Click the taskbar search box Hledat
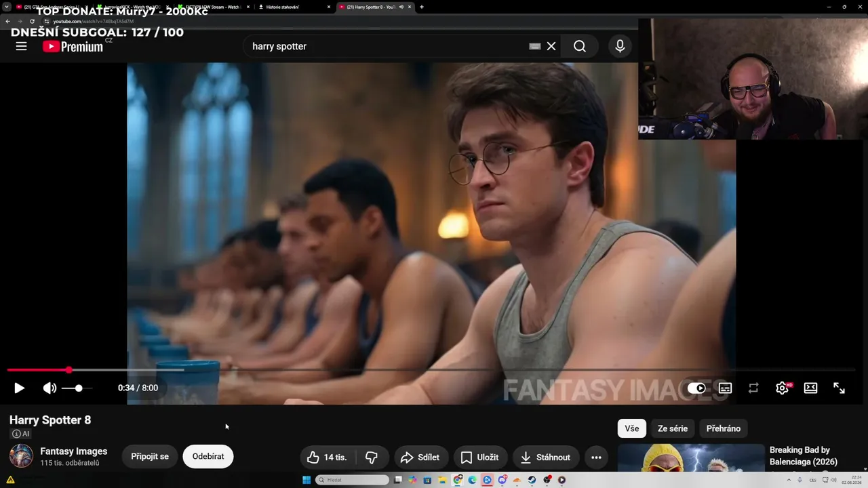Image resolution: width=868 pixels, height=488 pixels. pyautogui.click(x=353, y=480)
